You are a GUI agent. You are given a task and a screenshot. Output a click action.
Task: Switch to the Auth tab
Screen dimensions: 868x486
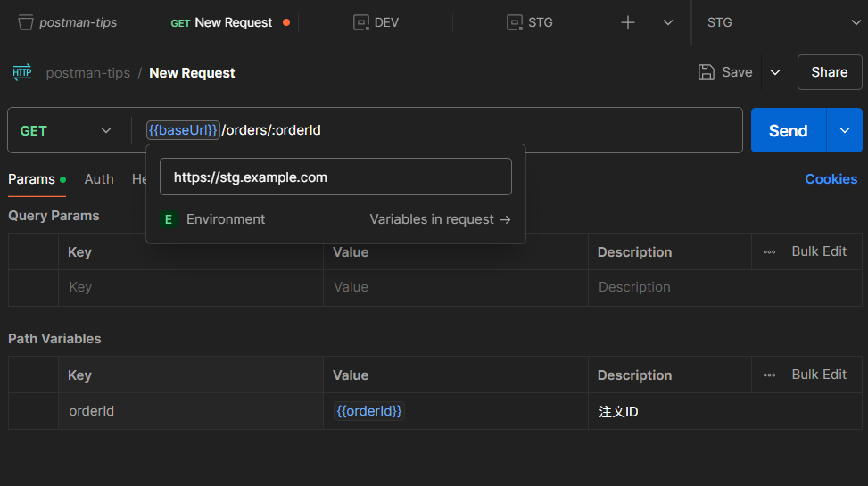tap(99, 179)
